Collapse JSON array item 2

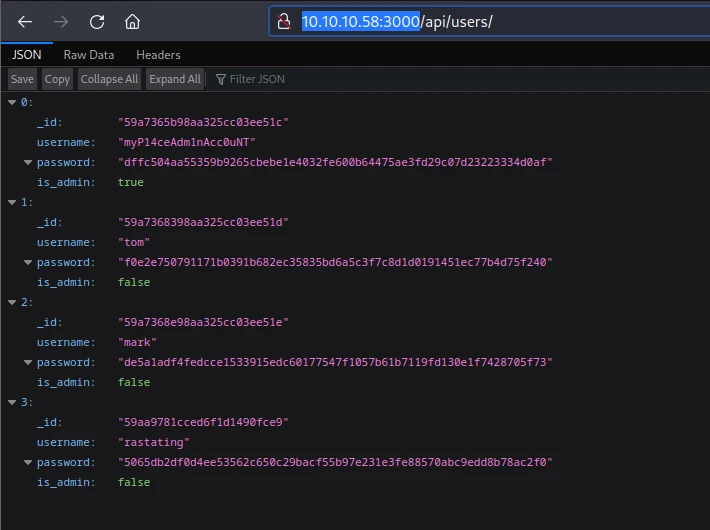click(x=12, y=303)
